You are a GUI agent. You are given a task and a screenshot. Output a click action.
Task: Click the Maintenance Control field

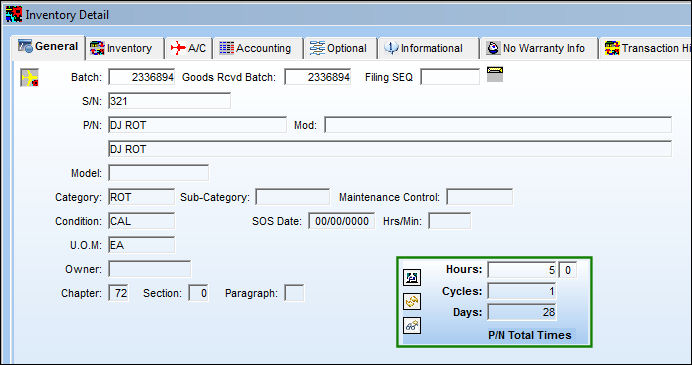pos(479,197)
